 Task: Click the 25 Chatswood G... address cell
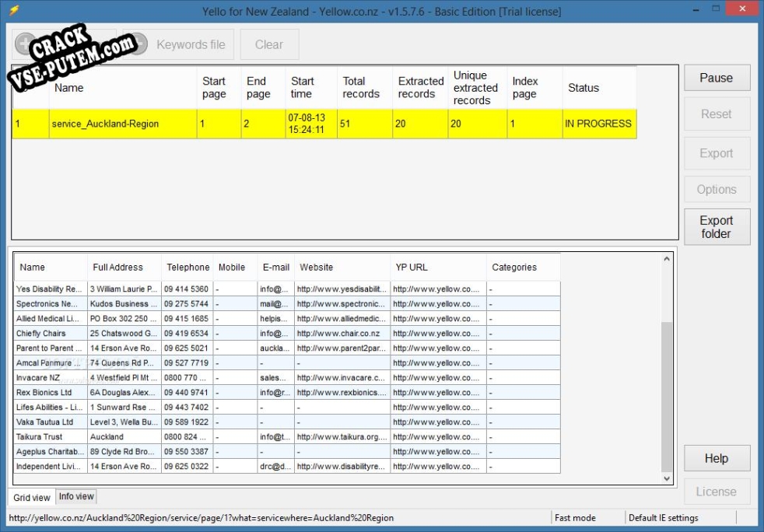(124, 334)
